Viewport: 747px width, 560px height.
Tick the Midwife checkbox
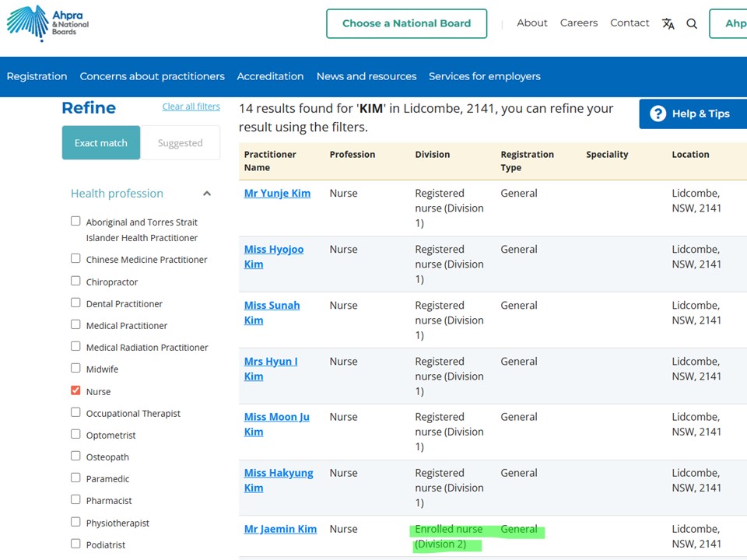(x=75, y=369)
